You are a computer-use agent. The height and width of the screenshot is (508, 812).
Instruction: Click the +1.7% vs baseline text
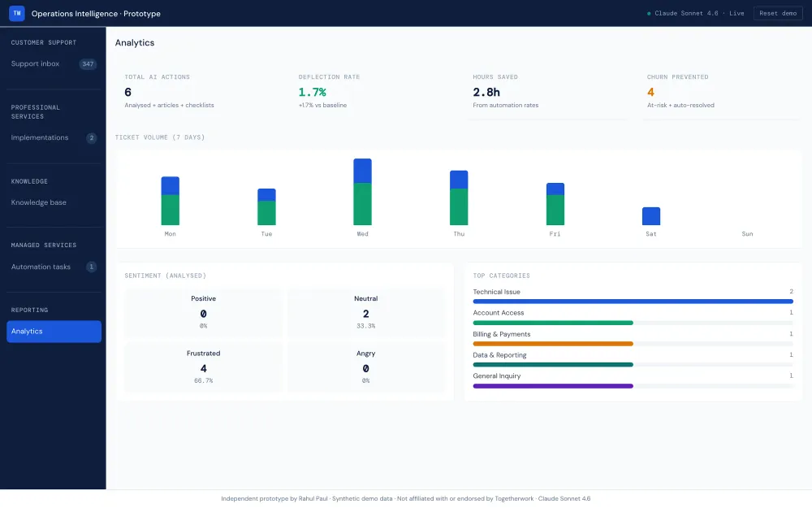click(x=322, y=105)
